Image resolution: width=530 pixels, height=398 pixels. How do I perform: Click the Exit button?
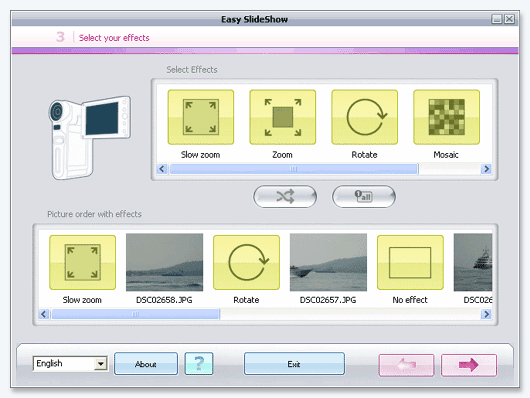pos(294,364)
